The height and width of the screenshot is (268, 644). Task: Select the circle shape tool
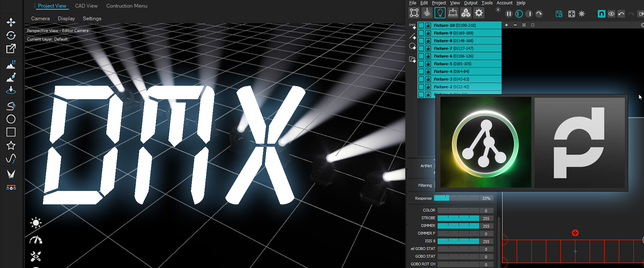pyautogui.click(x=11, y=119)
